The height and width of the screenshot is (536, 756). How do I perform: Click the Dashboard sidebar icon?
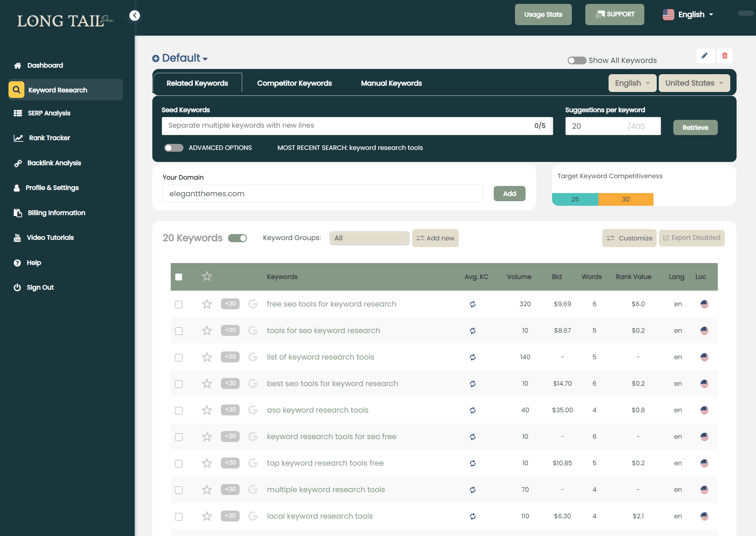pyautogui.click(x=18, y=65)
